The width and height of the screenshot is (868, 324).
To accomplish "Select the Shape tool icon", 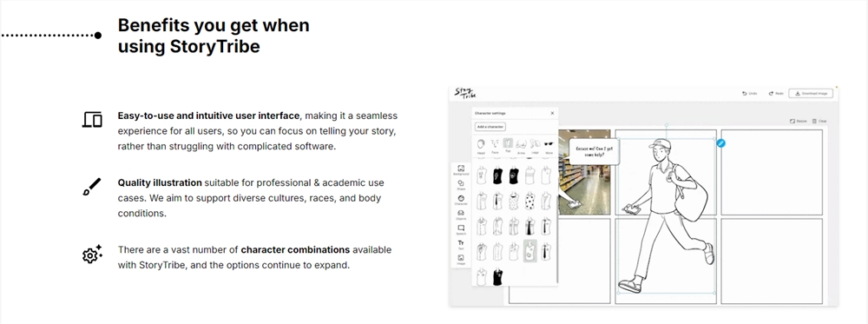I will pos(461,185).
